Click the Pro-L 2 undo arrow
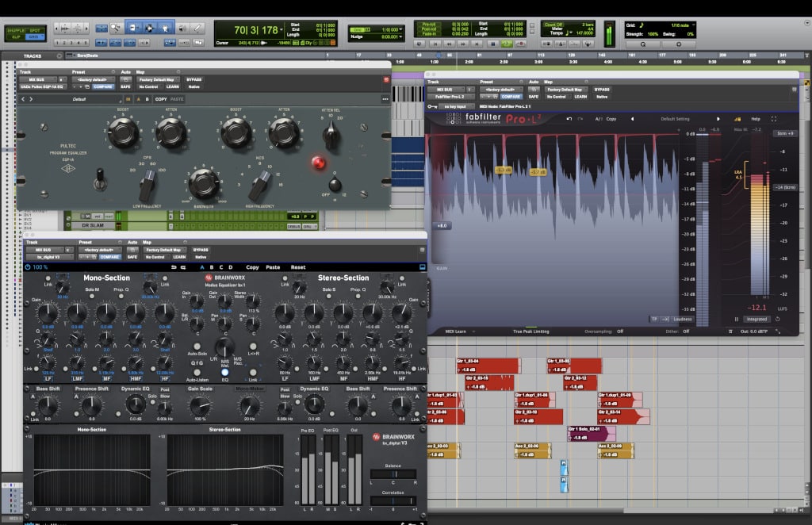812x525 pixels. pos(569,119)
